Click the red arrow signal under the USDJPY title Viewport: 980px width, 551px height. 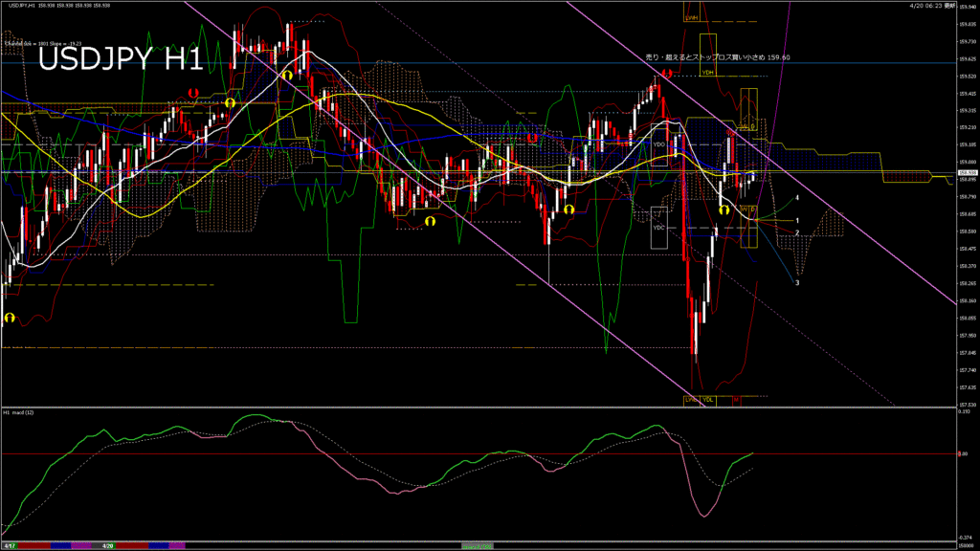click(x=193, y=93)
